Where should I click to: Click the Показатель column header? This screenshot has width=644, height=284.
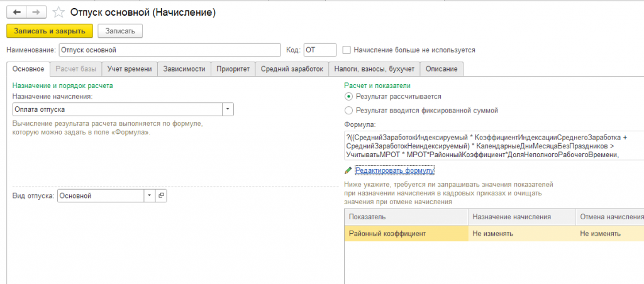pos(406,216)
